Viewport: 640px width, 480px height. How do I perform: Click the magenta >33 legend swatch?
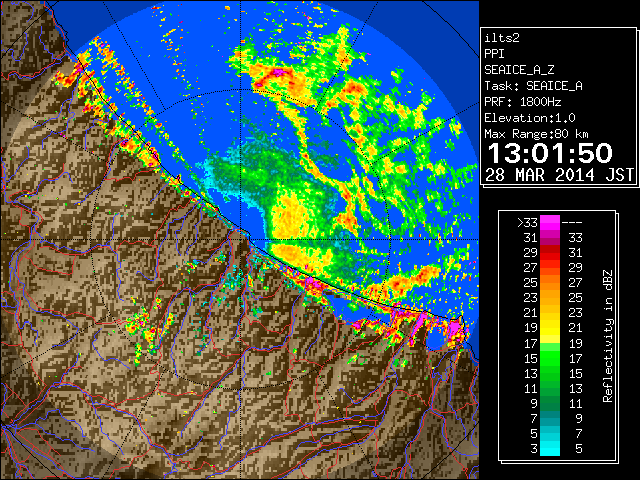pos(550,222)
